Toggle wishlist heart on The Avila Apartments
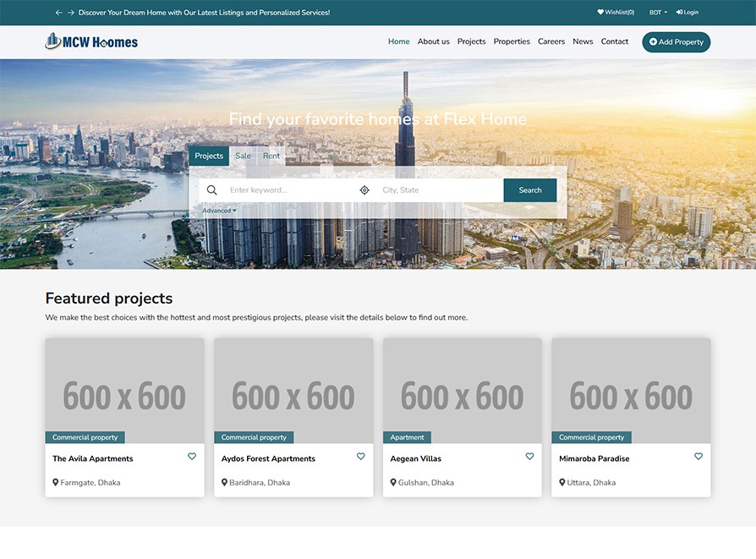This screenshot has width=756, height=559. [192, 457]
